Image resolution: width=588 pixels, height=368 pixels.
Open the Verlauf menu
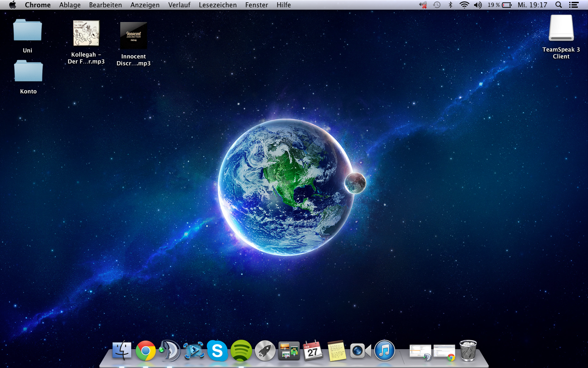[179, 5]
